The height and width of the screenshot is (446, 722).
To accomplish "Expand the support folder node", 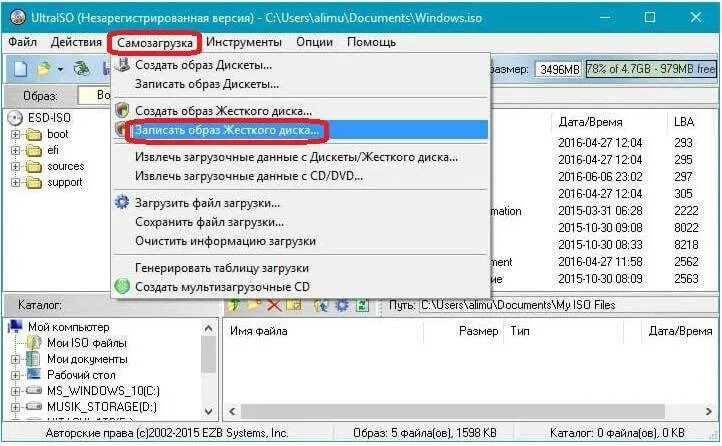I will point(15,182).
